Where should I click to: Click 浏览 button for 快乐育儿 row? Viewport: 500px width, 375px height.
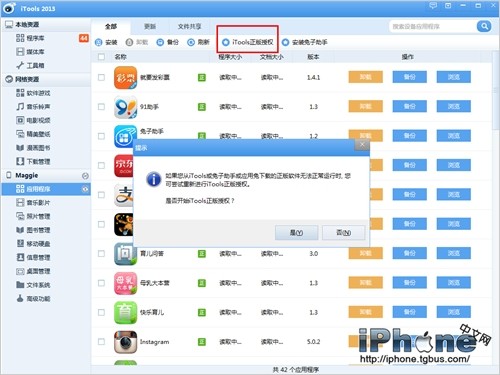pyautogui.click(x=454, y=312)
